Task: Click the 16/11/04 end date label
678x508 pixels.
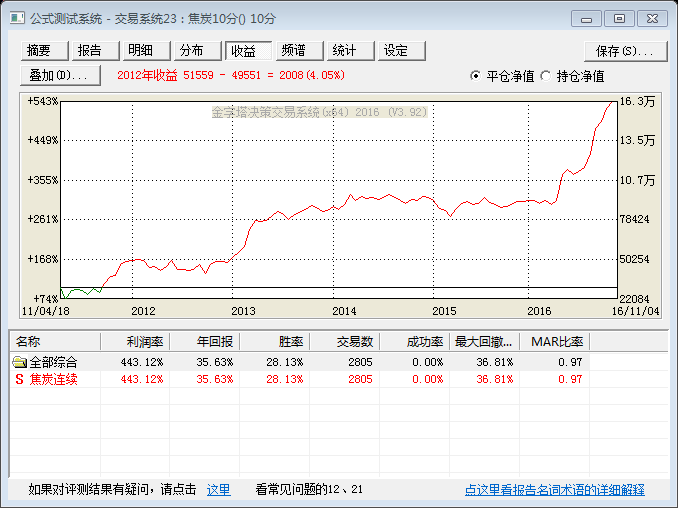Action: point(636,311)
